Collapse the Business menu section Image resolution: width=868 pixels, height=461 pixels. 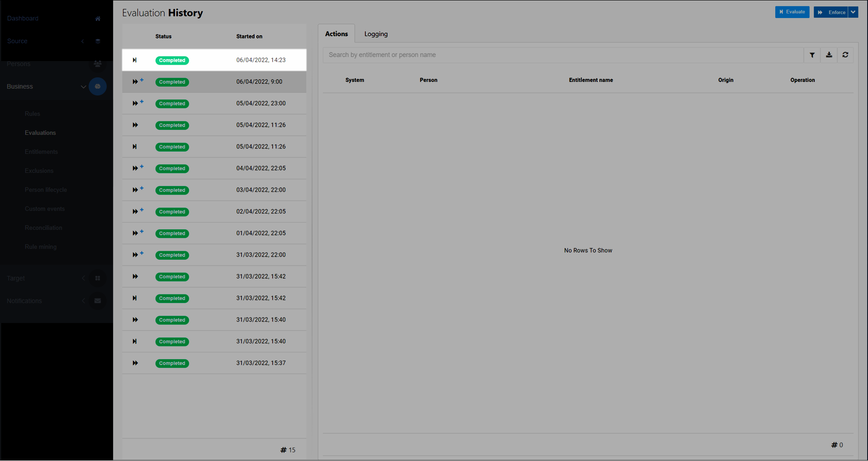coord(83,87)
